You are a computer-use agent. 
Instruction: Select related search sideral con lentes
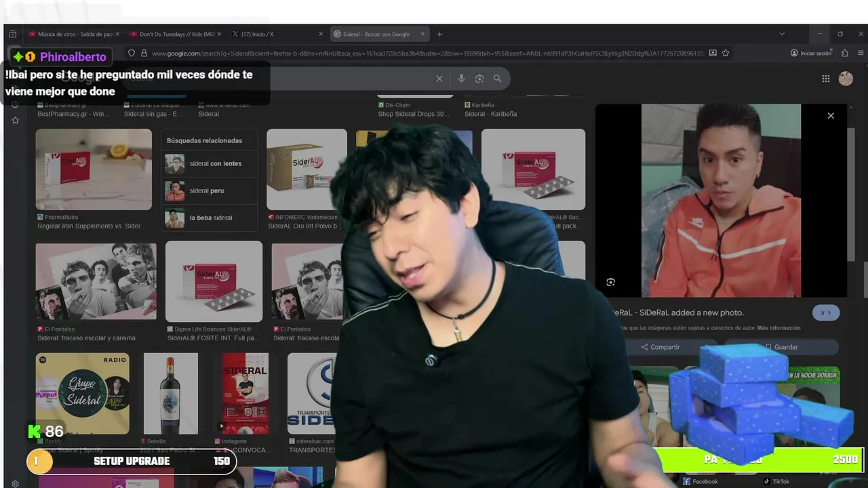[x=210, y=164]
